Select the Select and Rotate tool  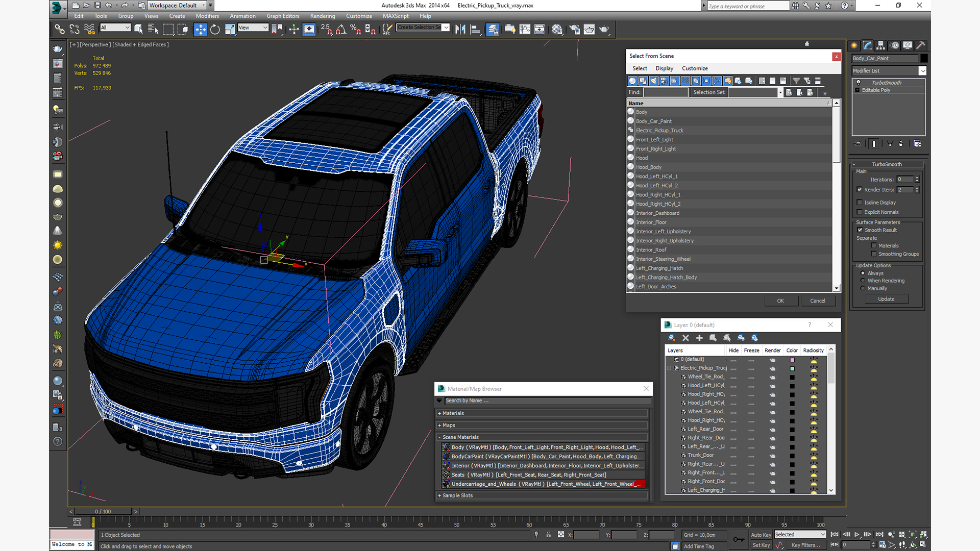(x=215, y=29)
